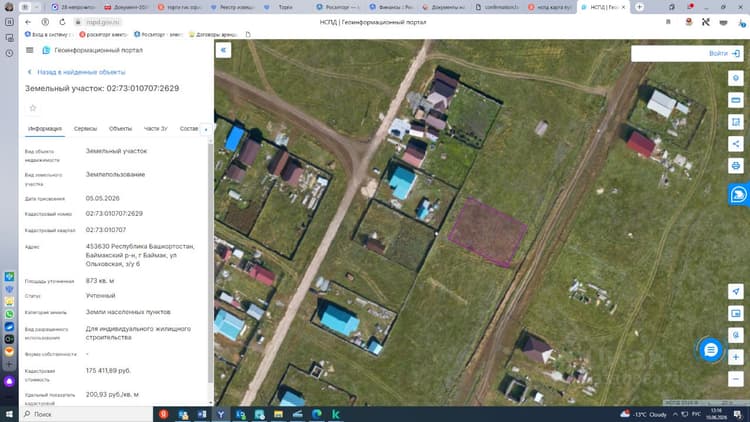Click the info panel vertical scrollbar
The width and height of the screenshot is (750, 422).
210,261
